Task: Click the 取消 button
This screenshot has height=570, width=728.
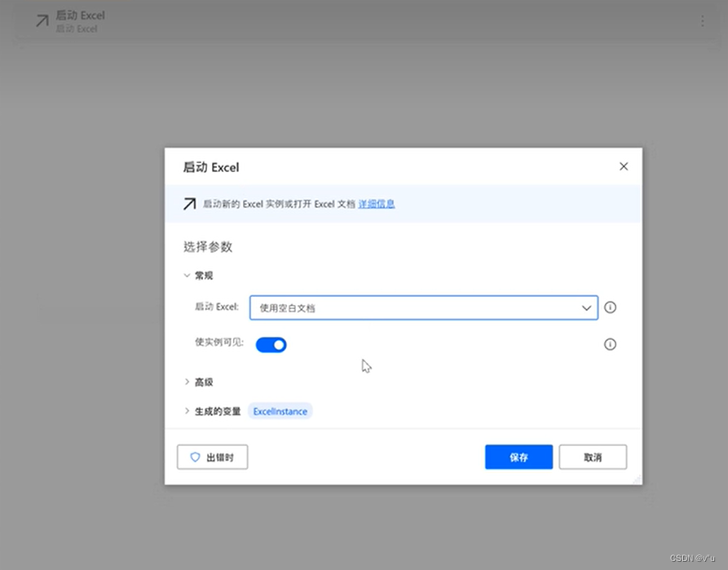Action: pyautogui.click(x=593, y=457)
